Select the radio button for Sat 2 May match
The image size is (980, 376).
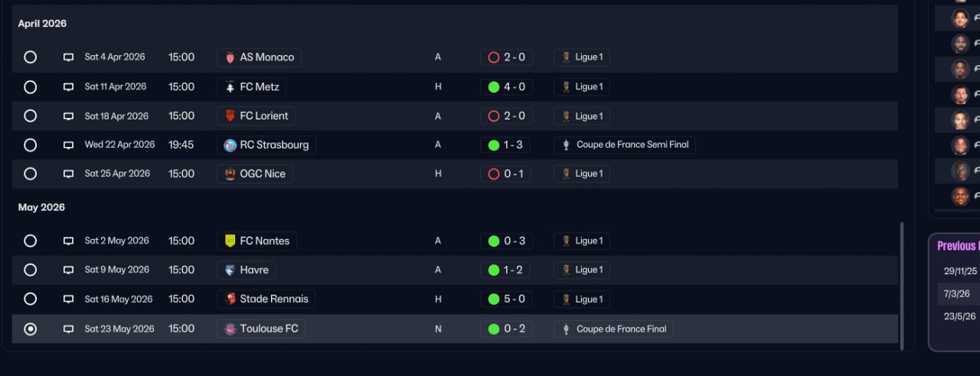tap(30, 241)
